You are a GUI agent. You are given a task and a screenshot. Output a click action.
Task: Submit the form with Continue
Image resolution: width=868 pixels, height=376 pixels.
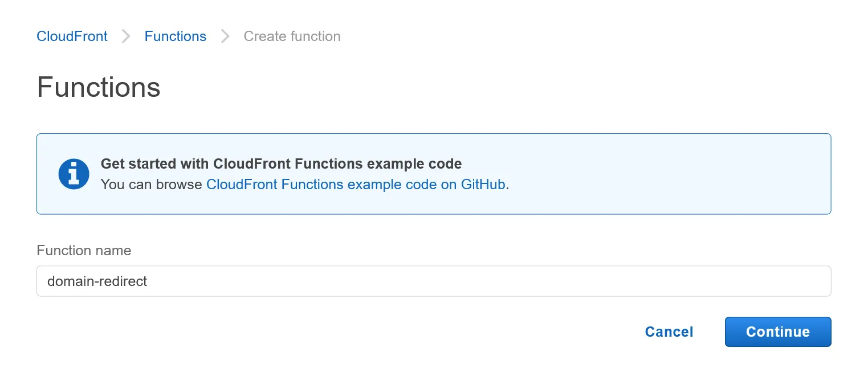click(x=777, y=332)
